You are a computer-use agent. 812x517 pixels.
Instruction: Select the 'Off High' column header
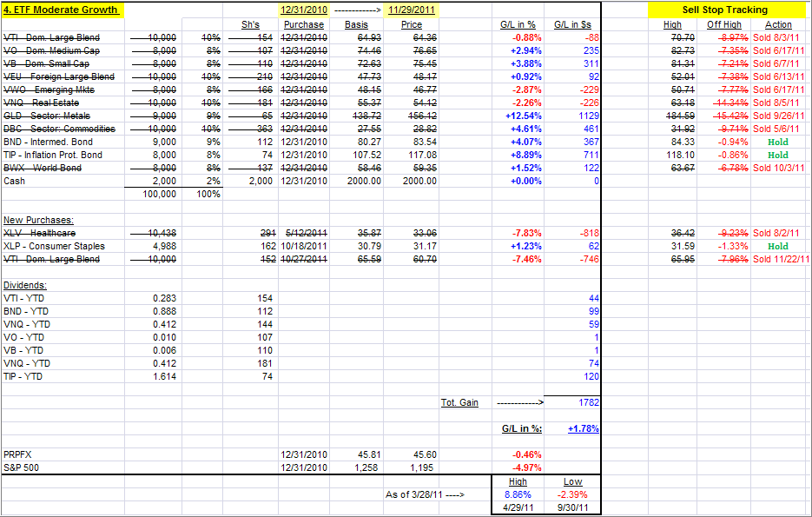(724, 25)
